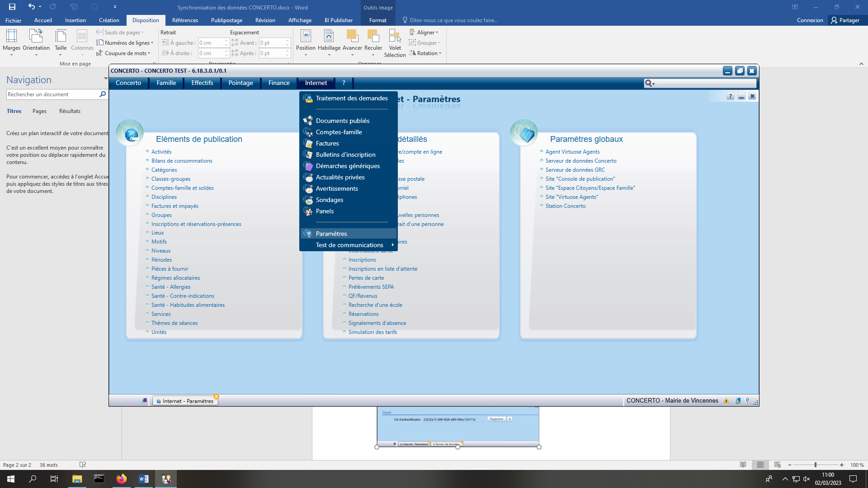The width and height of the screenshot is (868, 488).
Task: Open the Orientation page tool
Action: point(36,43)
